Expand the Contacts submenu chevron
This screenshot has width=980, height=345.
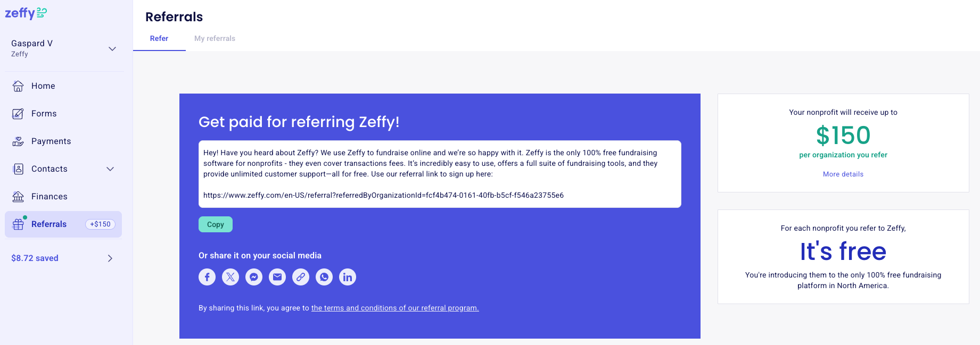110,169
